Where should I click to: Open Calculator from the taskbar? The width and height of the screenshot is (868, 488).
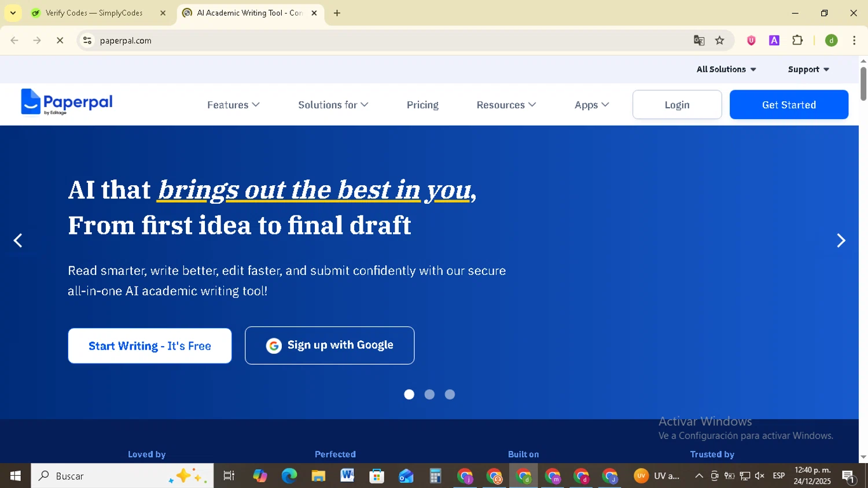[x=435, y=476]
